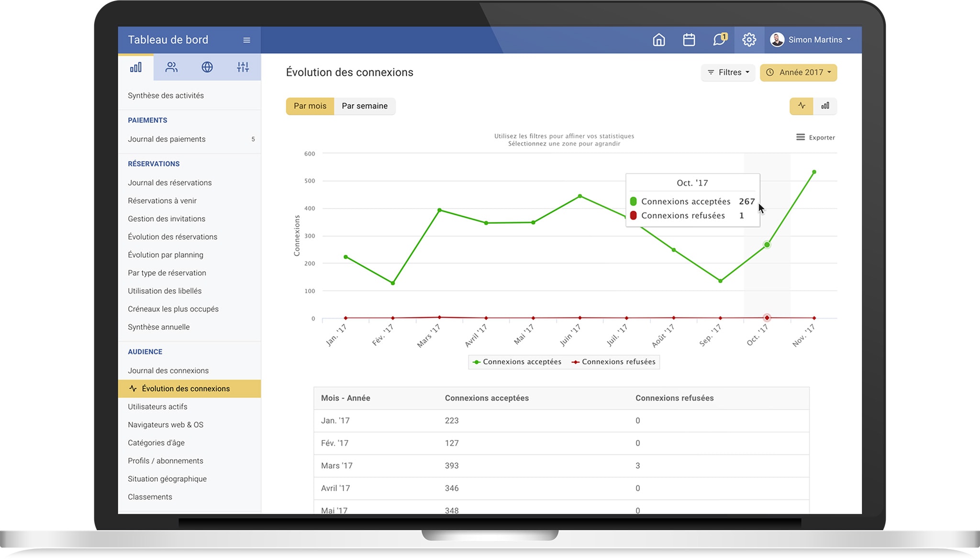Select the users sidebar tab icon

tap(171, 67)
